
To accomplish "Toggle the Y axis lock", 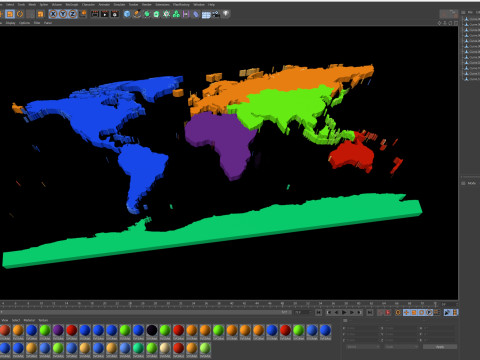I will pyautogui.click(x=63, y=14).
